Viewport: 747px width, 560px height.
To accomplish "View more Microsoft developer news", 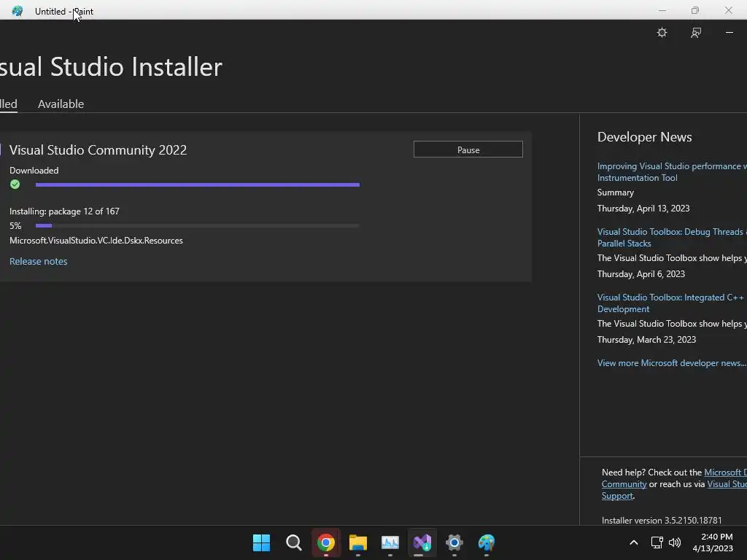I will (x=672, y=363).
